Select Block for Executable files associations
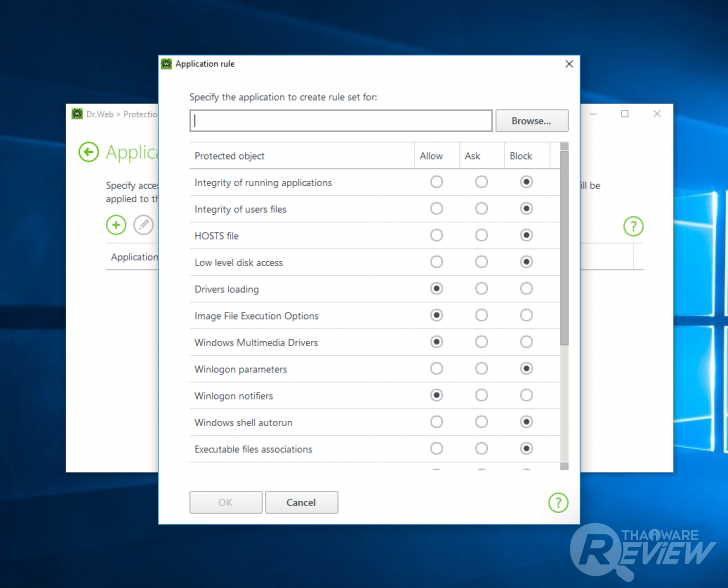Viewport: 728px width, 588px height. [526, 449]
